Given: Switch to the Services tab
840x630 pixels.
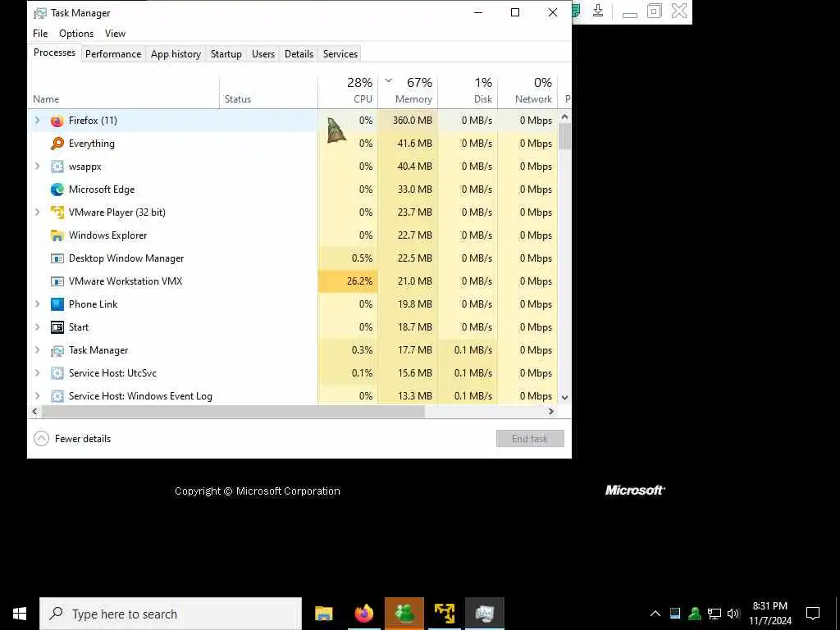Looking at the screenshot, I should click(x=340, y=54).
